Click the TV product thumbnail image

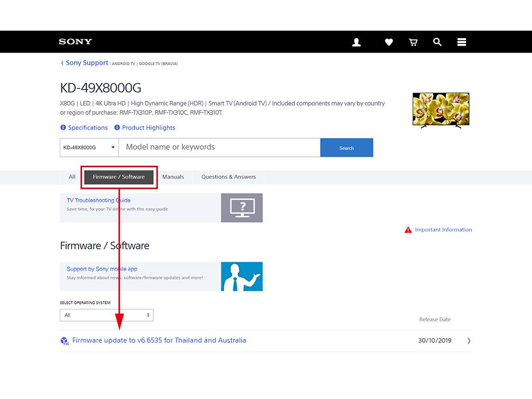click(x=441, y=110)
